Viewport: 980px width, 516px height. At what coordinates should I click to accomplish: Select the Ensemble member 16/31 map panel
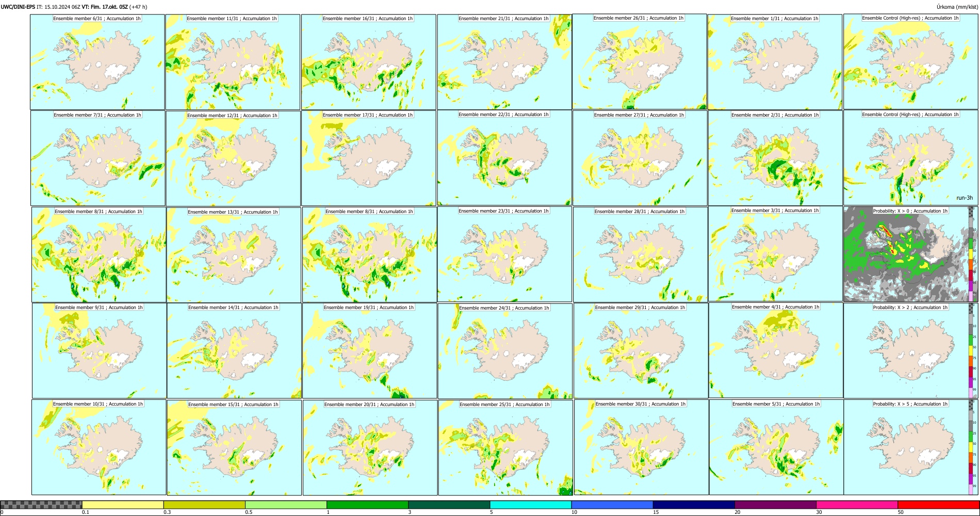369,62
